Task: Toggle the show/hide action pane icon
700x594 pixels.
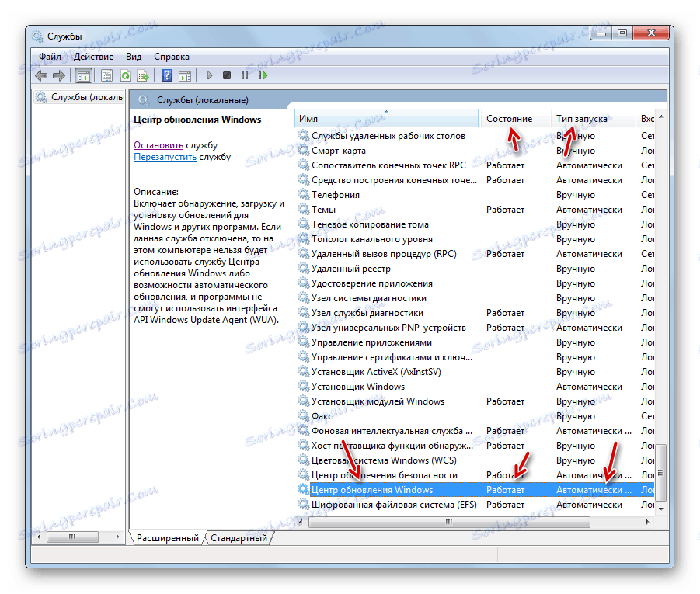Action: 185,76
